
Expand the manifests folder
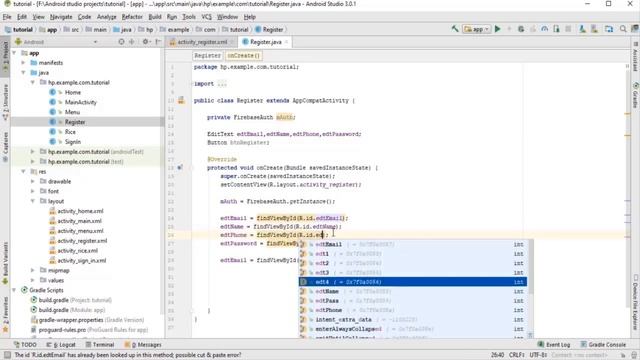[x=23, y=63]
